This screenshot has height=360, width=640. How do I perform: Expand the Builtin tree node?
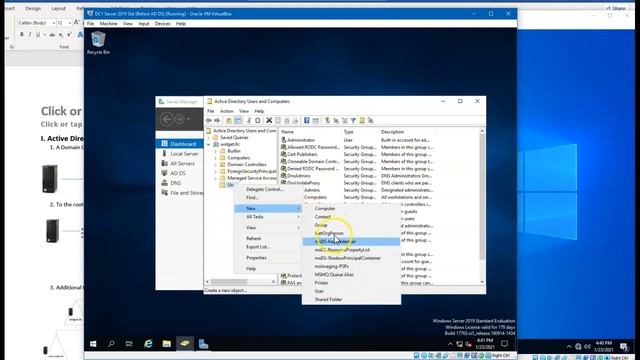point(216,151)
